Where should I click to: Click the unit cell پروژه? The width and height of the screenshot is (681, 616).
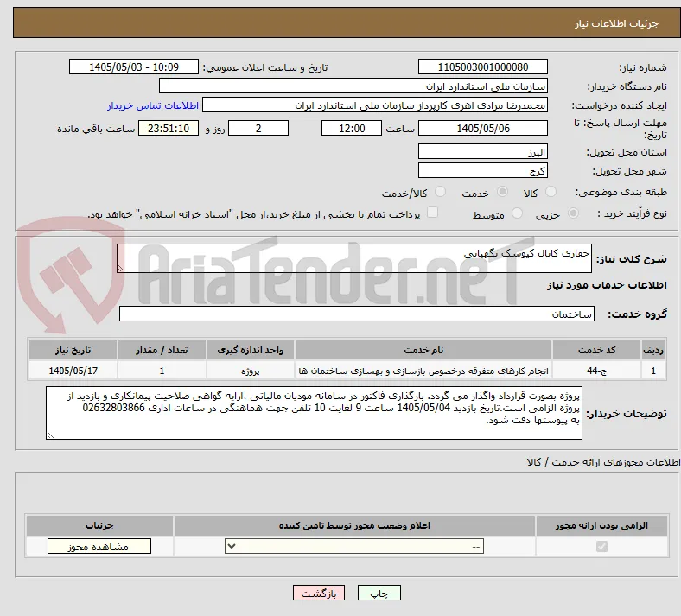tap(250, 371)
